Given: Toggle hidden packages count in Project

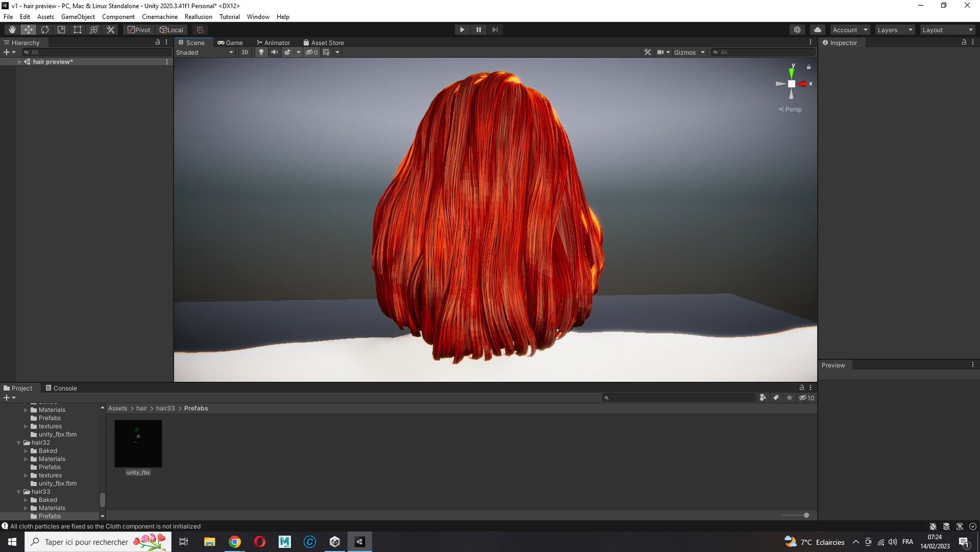Looking at the screenshot, I should pyautogui.click(x=806, y=398).
